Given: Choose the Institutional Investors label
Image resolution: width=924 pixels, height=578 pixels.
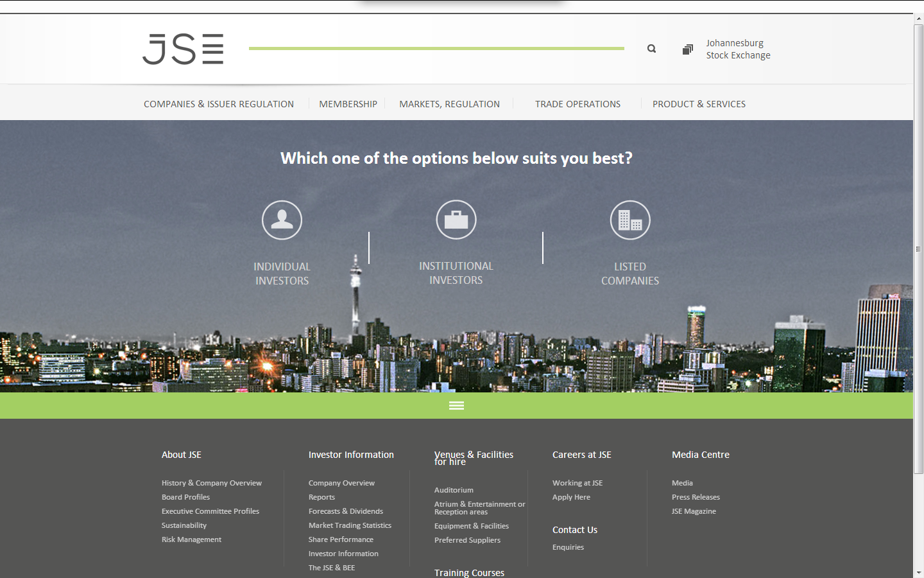Looking at the screenshot, I should [x=456, y=273].
